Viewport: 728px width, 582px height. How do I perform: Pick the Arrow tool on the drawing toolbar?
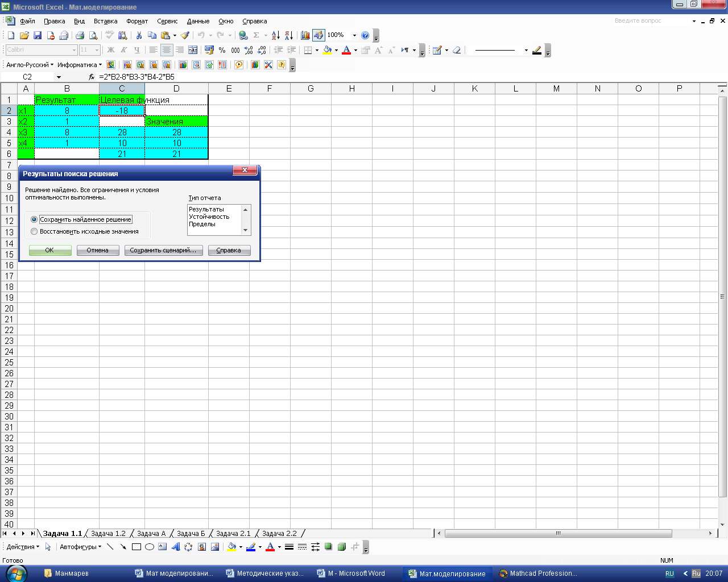click(x=123, y=547)
